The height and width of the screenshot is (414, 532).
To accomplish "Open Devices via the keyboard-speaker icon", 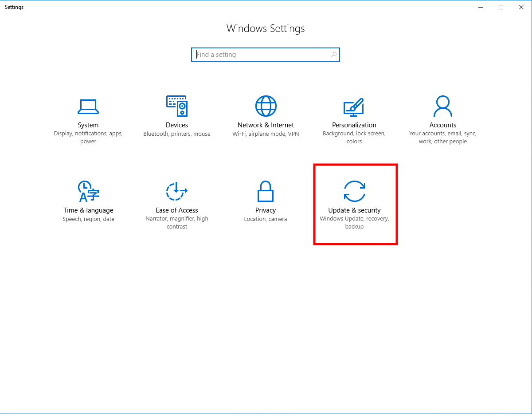I will tap(177, 106).
